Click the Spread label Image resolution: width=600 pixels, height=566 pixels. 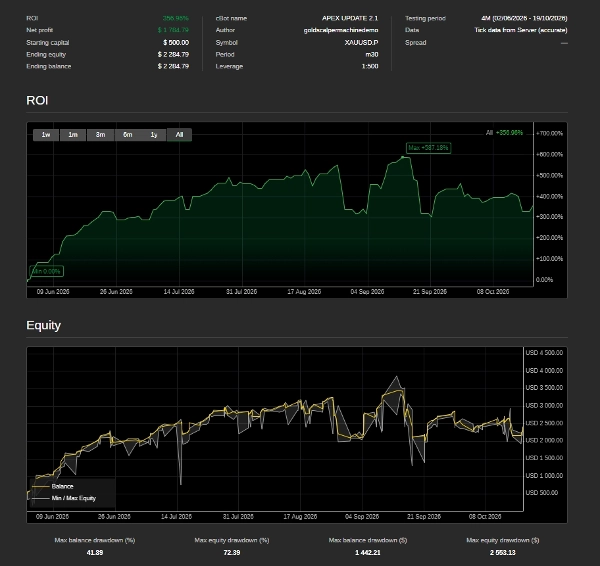(416, 42)
